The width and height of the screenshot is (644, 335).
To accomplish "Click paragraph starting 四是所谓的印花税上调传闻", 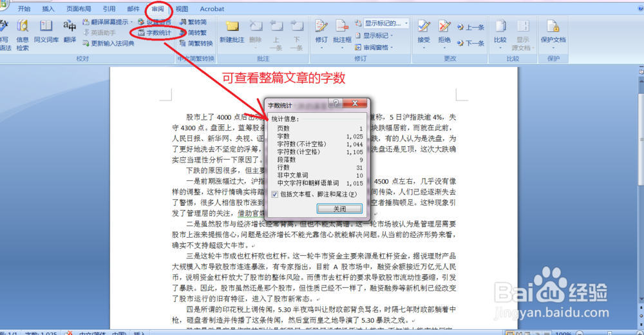I will click(x=314, y=315).
